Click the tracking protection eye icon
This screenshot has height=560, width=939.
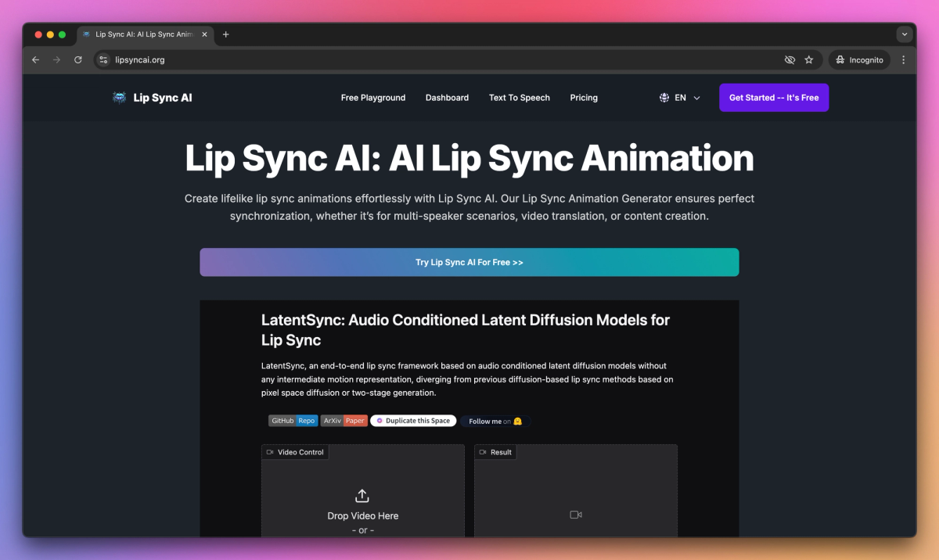click(790, 59)
